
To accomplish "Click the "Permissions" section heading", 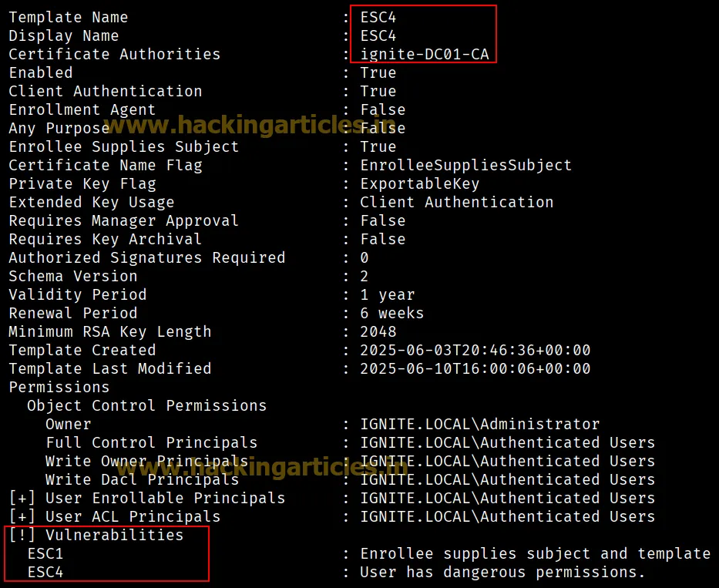I will pos(59,387).
